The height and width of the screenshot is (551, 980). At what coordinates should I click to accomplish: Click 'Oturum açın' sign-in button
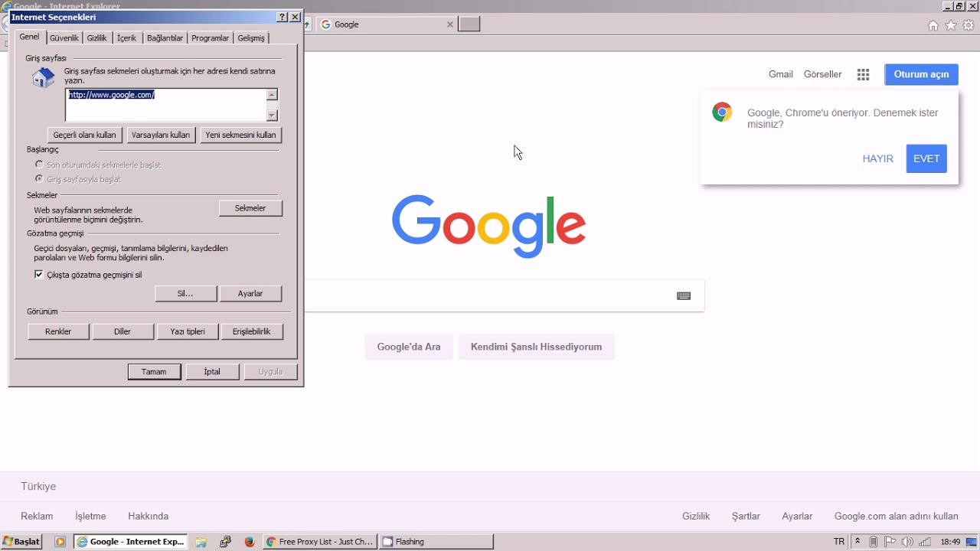point(921,74)
